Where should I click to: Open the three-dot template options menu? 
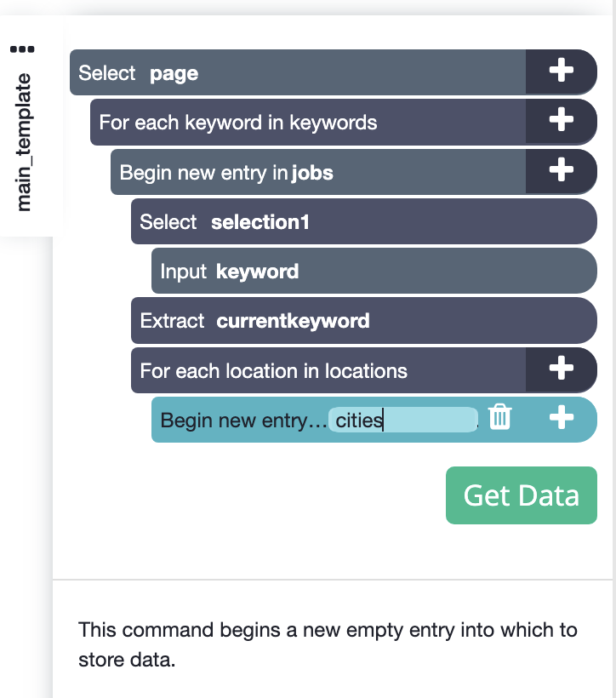(22, 49)
